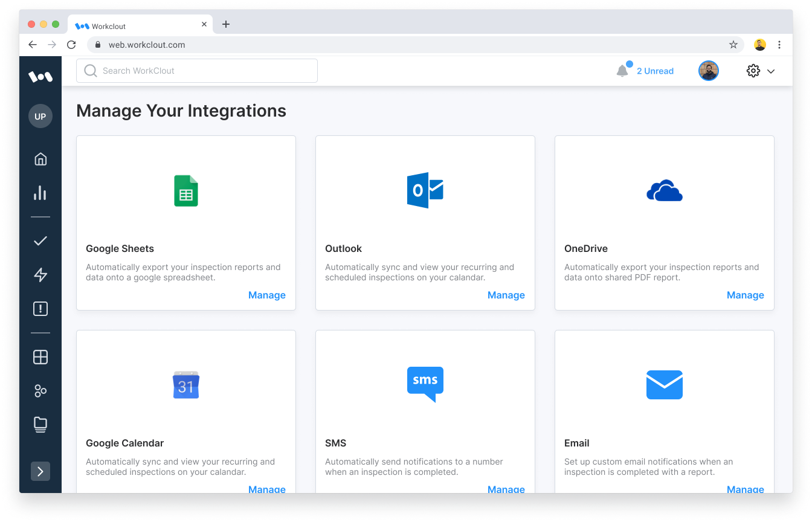Click Manage Your Integrations heading
The width and height of the screenshot is (812, 522).
(x=181, y=111)
